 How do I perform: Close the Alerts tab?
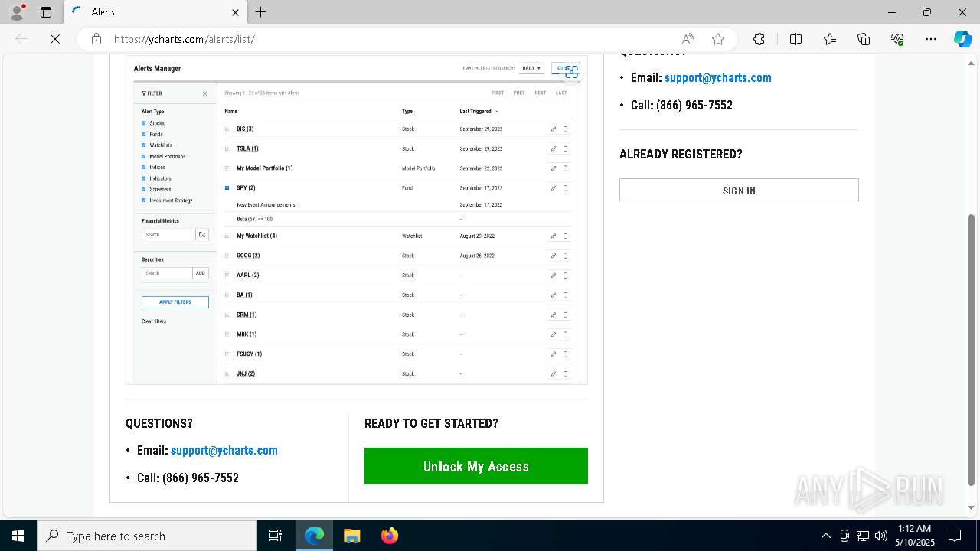tap(235, 12)
